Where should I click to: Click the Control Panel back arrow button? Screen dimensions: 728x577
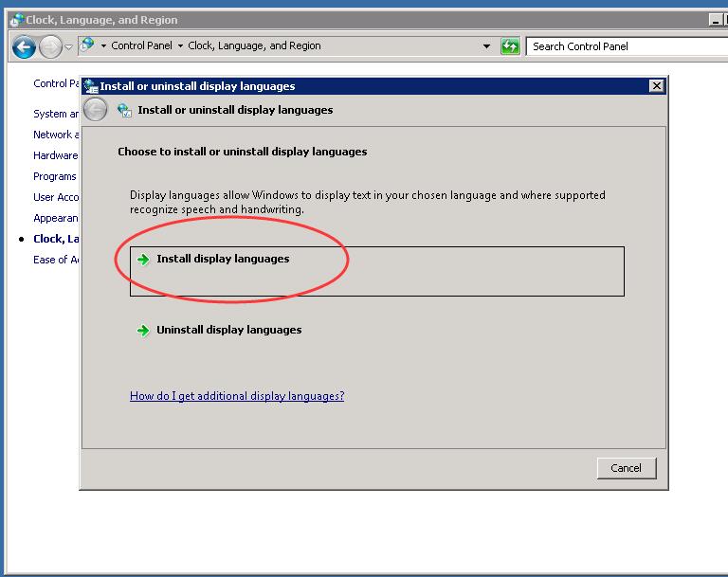24,46
